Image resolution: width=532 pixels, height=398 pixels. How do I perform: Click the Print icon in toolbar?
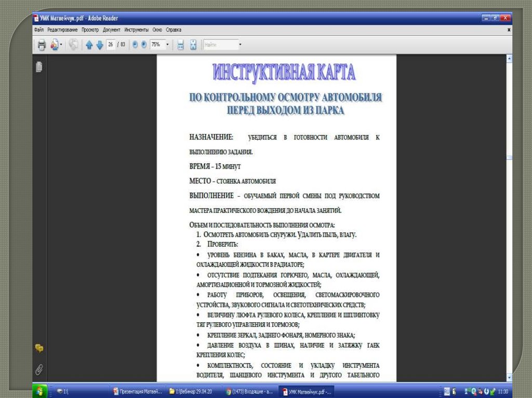[x=42, y=45]
